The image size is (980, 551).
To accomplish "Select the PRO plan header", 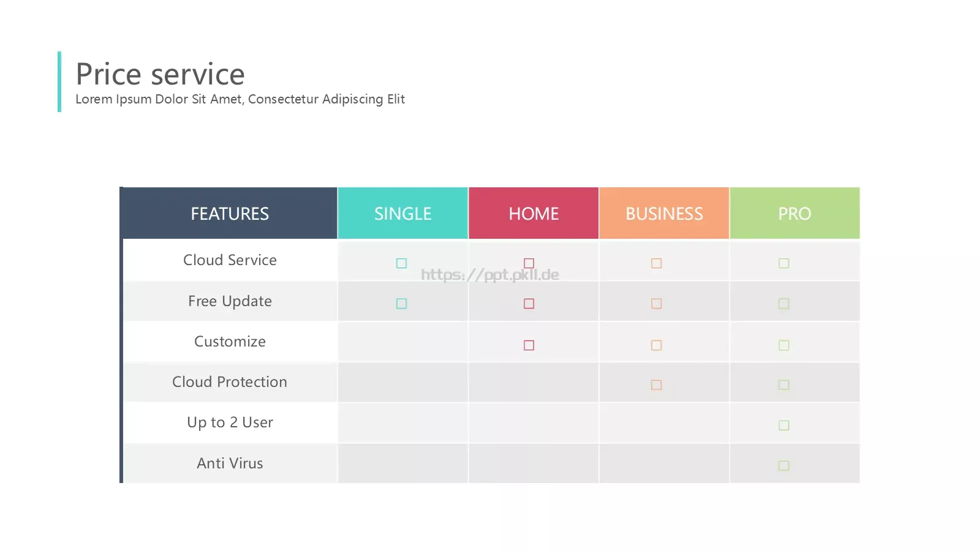I will [794, 213].
